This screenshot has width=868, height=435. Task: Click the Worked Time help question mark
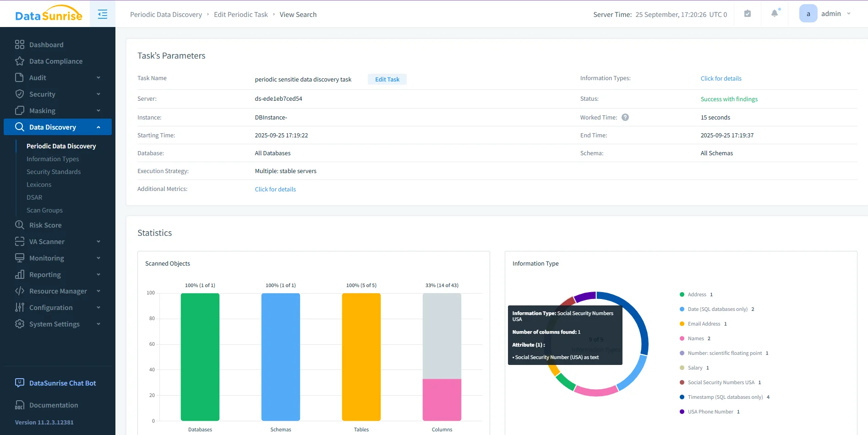(625, 117)
